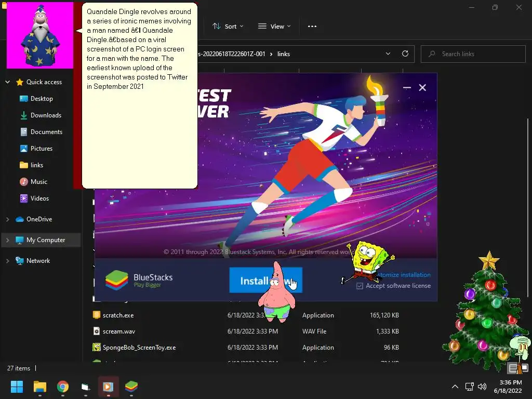532x399 pixels.
Task: Toggle Accept software license checkbox
Action: [360, 286]
